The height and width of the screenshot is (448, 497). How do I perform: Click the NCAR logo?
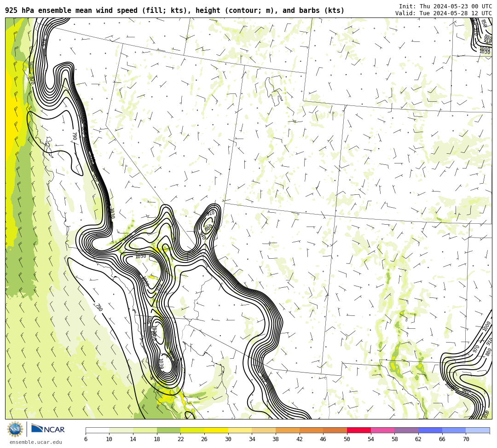point(48,429)
